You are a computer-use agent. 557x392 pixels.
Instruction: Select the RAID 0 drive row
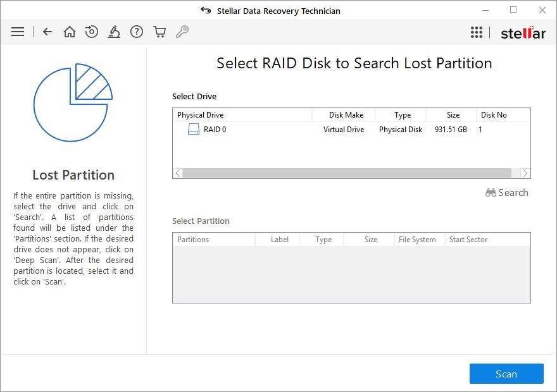(x=351, y=130)
